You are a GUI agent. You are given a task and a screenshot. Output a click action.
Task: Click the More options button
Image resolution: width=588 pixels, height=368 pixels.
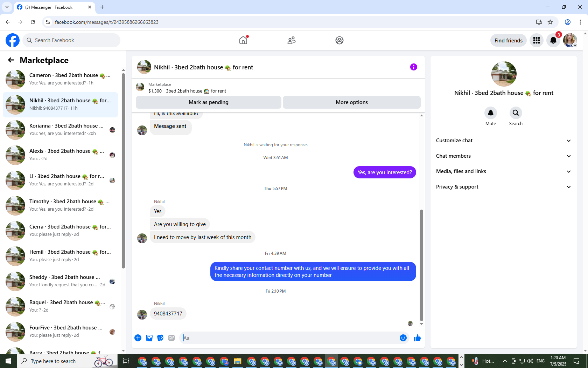[352, 102]
